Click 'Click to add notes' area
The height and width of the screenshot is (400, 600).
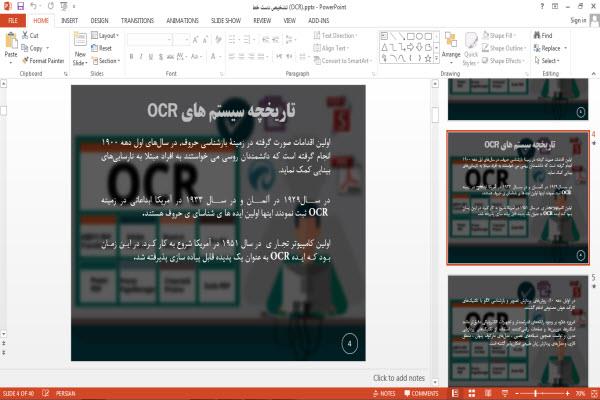[x=399, y=378]
